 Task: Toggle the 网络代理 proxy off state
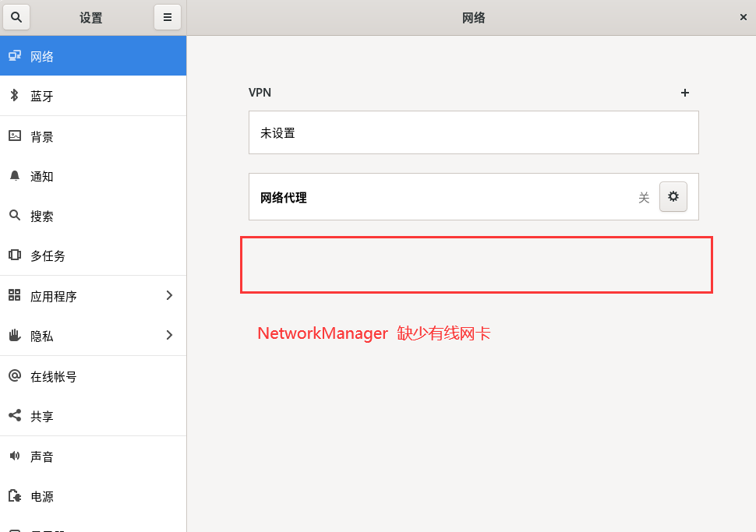pyautogui.click(x=644, y=197)
